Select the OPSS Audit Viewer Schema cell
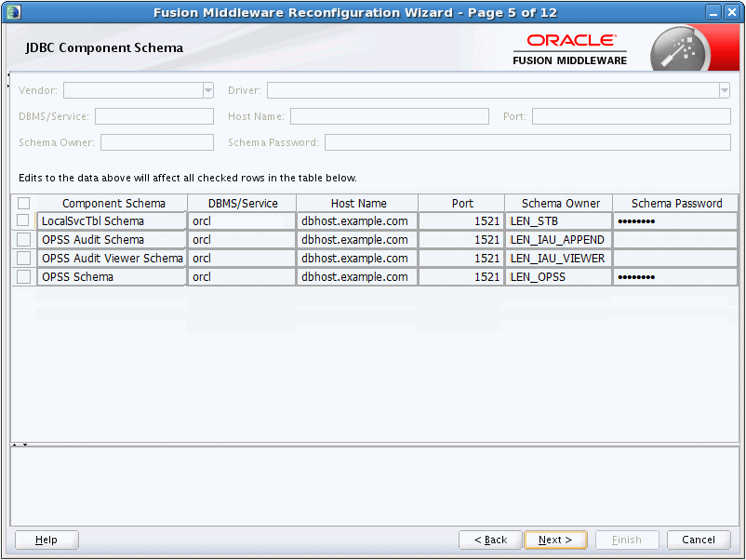The height and width of the screenshot is (560, 746). (x=112, y=258)
